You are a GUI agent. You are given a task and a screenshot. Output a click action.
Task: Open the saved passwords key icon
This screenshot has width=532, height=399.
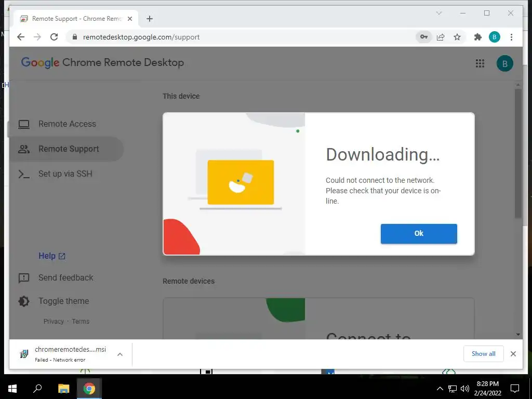(x=424, y=37)
